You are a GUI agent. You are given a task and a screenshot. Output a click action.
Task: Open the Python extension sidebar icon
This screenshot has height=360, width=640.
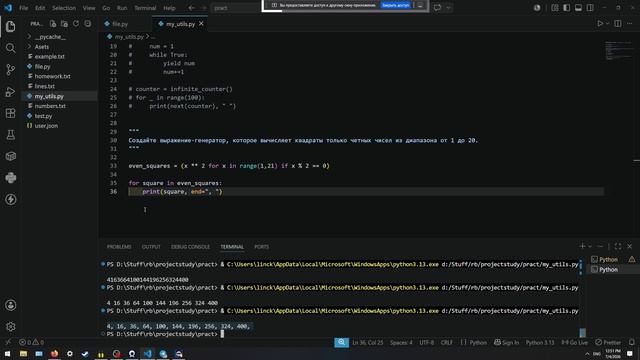click(x=11, y=178)
